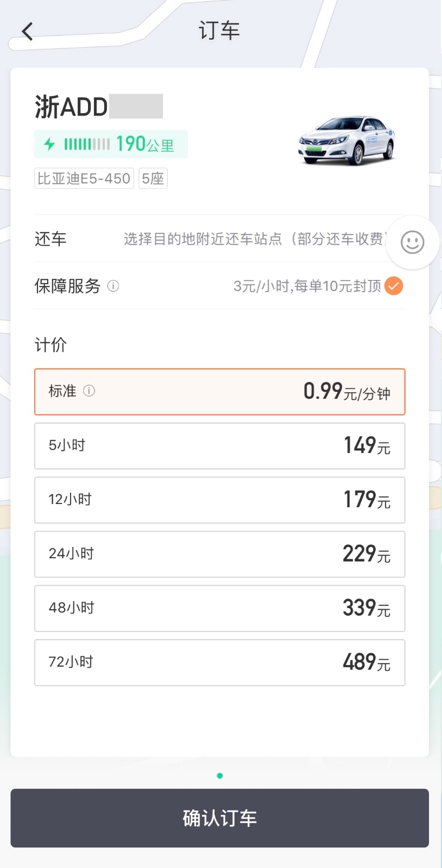The image size is (442, 868).
Task: Disable the 保障服务 insurance checkmark toggle
Action: point(393,286)
